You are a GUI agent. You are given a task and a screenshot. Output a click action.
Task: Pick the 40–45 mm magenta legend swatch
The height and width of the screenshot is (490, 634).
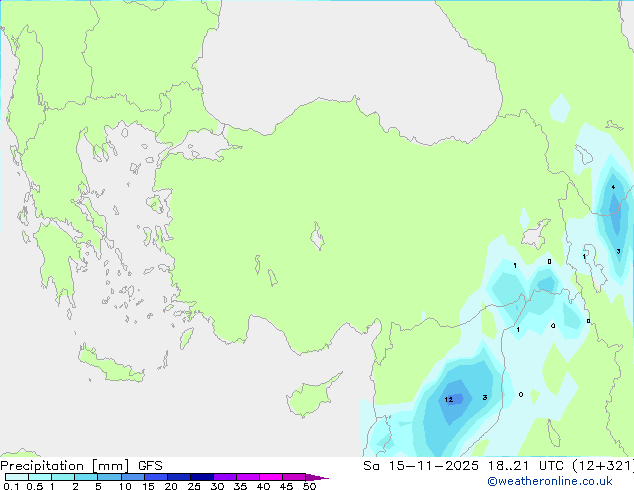[271, 477]
